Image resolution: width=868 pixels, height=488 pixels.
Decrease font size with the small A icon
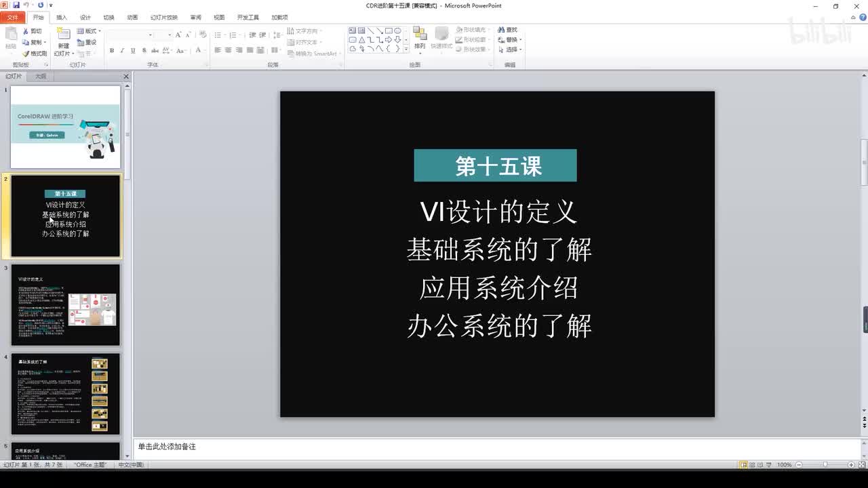pos(188,35)
